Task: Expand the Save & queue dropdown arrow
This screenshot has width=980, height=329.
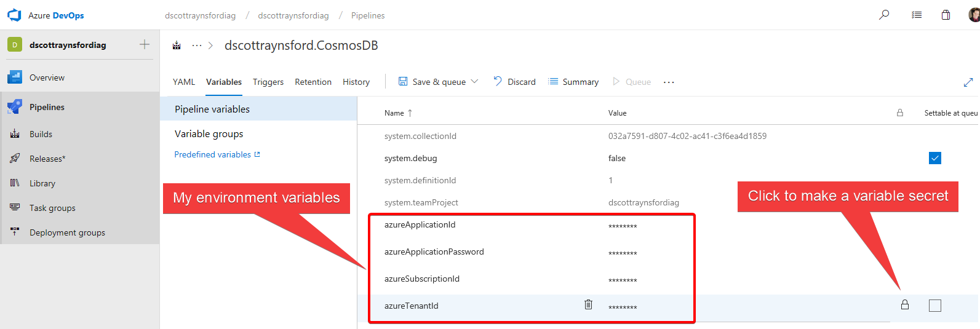Action: tap(474, 82)
